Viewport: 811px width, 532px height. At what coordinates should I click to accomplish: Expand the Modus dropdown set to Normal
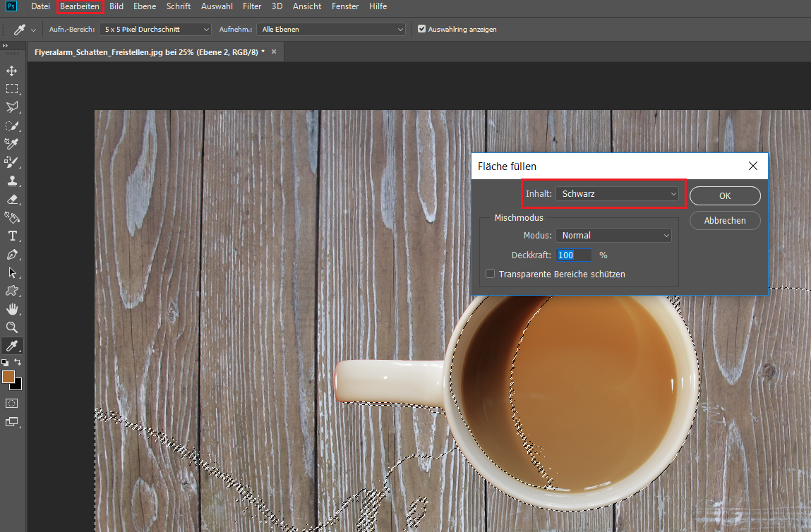[x=613, y=235]
